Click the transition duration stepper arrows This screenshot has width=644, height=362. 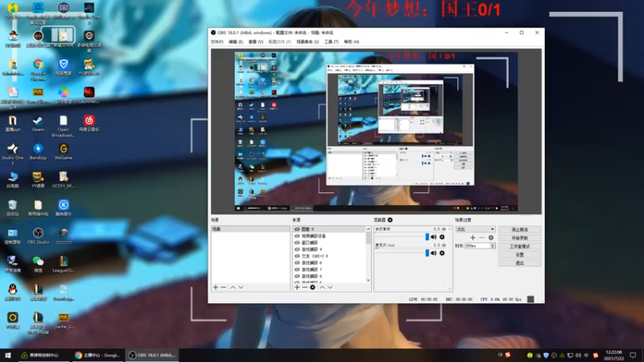point(493,245)
